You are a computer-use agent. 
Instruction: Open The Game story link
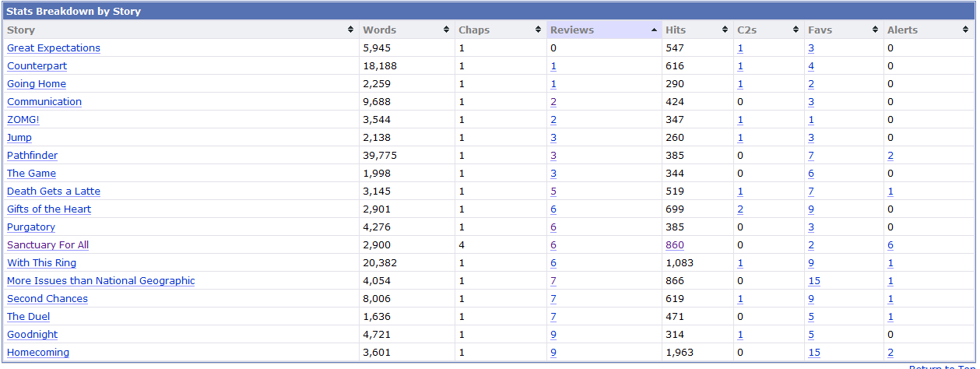tap(31, 174)
